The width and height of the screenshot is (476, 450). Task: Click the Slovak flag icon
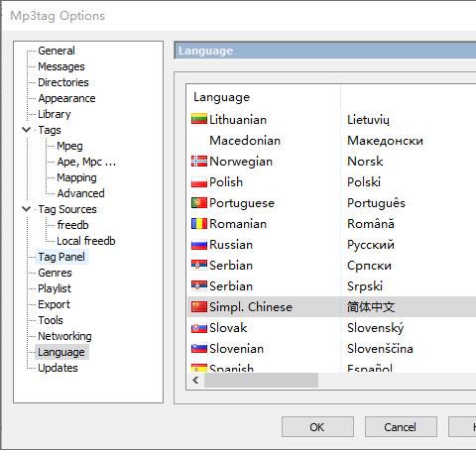(199, 328)
